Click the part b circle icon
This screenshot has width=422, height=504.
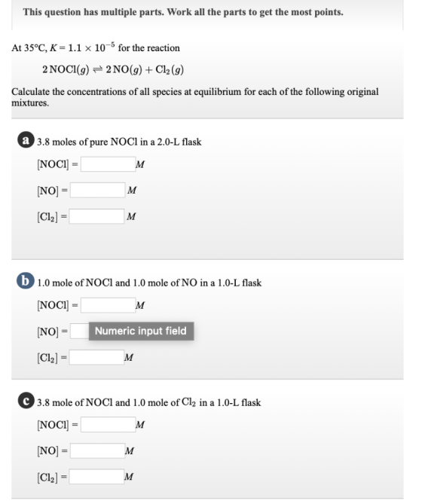[x=26, y=280]
